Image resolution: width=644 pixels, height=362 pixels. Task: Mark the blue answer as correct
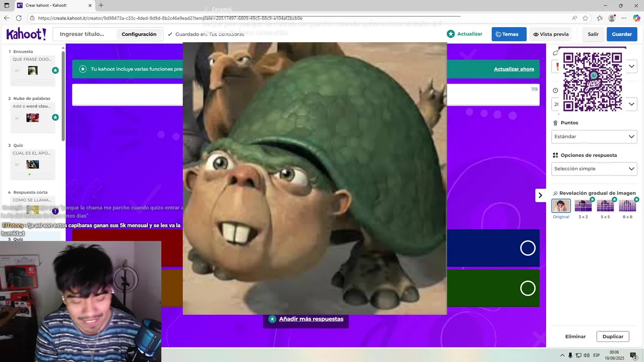point(528,248)
